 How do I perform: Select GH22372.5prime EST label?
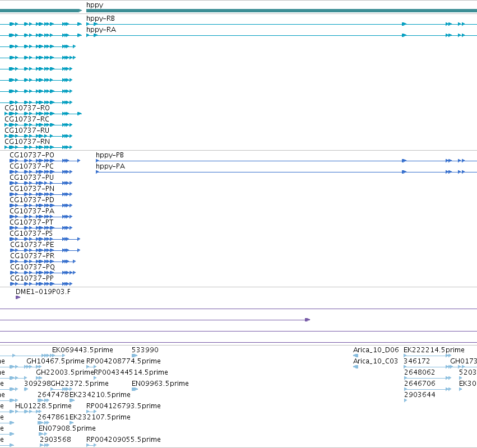coord(80,384)
